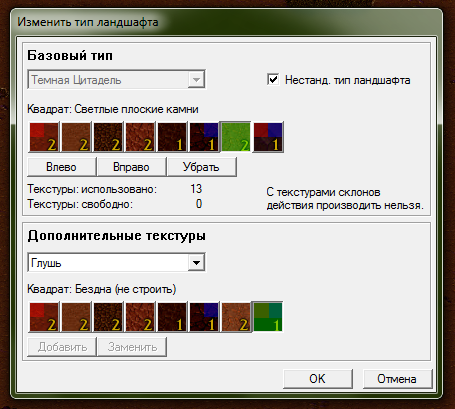Select green grass tile in base type row

point(236,137)
